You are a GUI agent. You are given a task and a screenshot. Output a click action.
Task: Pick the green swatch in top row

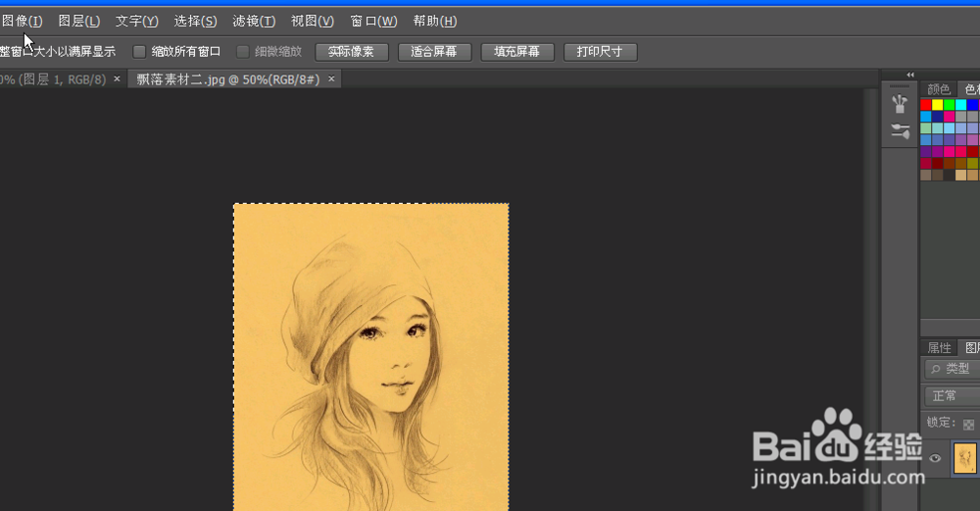[950, 104]
